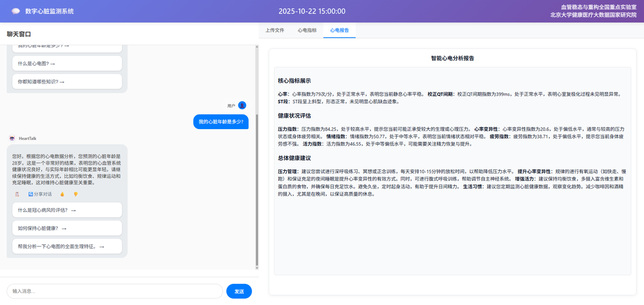Click the chat window vertical scrollbar

click(257, 191)
